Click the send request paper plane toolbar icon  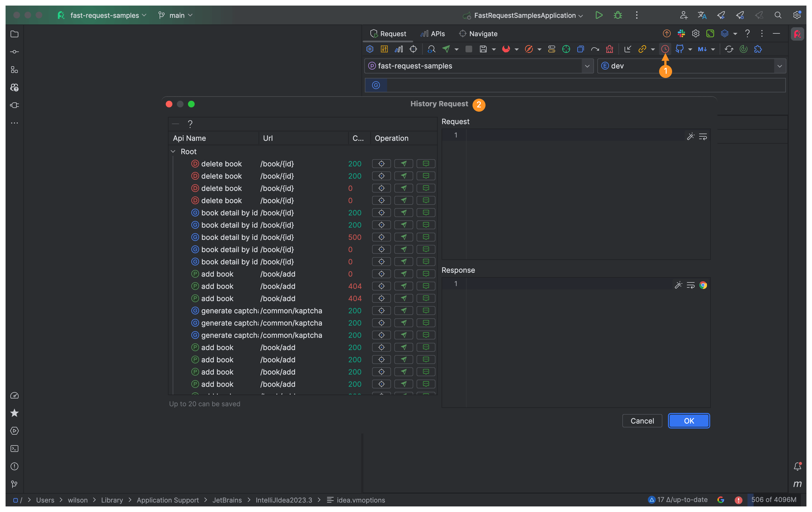(446, 49)
